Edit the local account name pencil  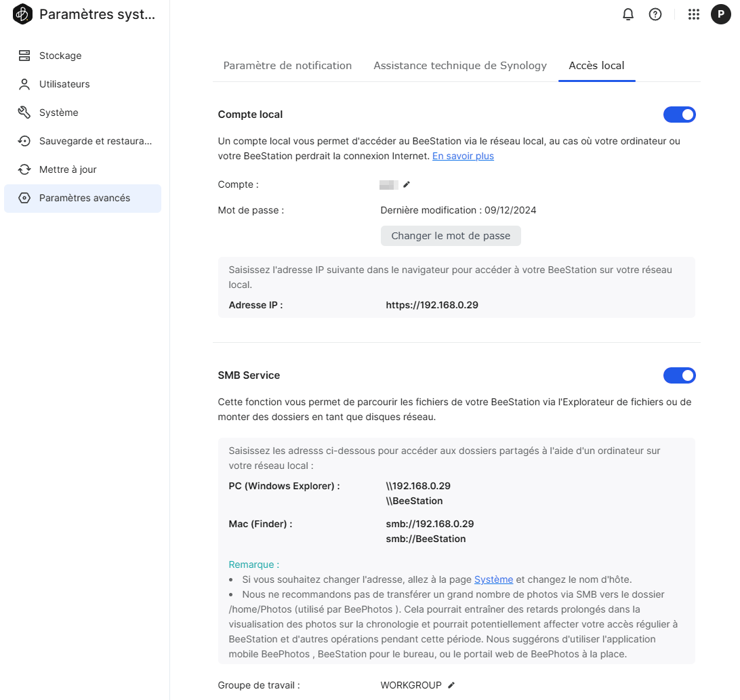click(x=407, y=184)
